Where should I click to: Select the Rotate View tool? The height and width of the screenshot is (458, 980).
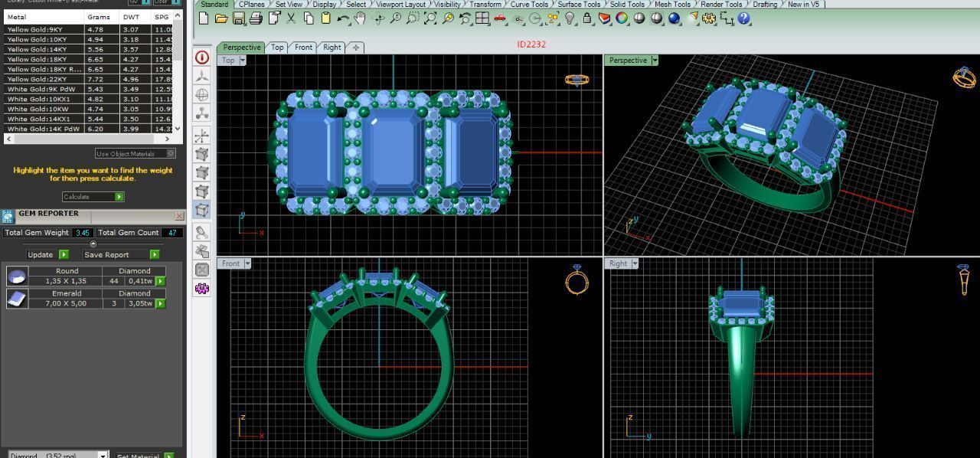[378, 18]
